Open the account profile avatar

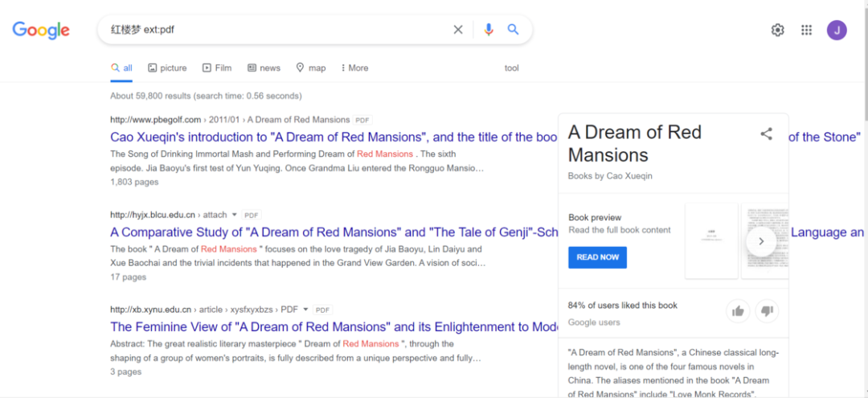click(x=837, y=31)
